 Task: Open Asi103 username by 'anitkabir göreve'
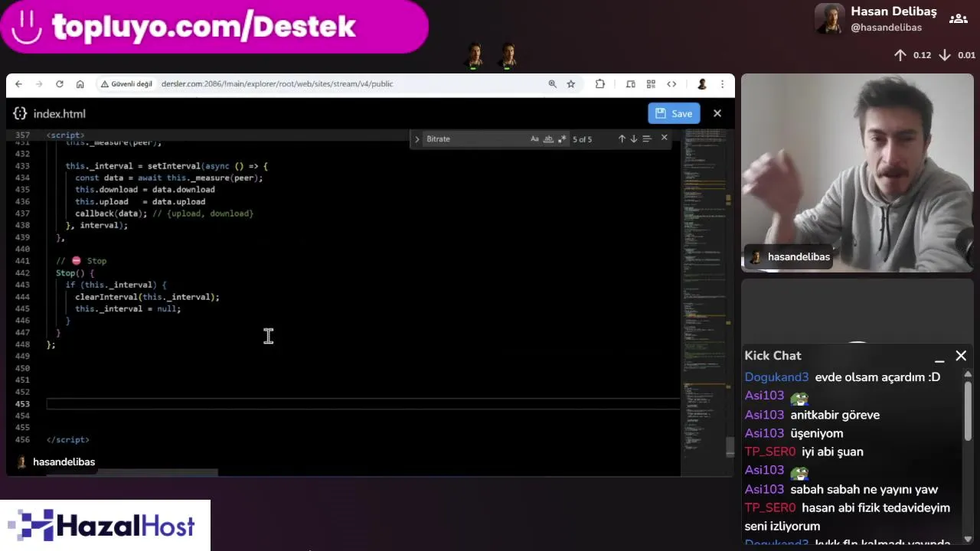(764, 415)
